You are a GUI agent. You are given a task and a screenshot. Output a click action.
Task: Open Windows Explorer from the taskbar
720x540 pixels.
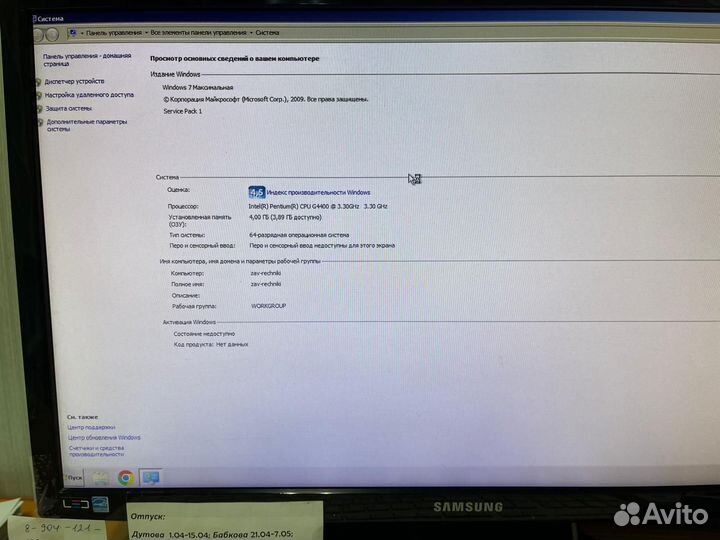tap(101, 477)
